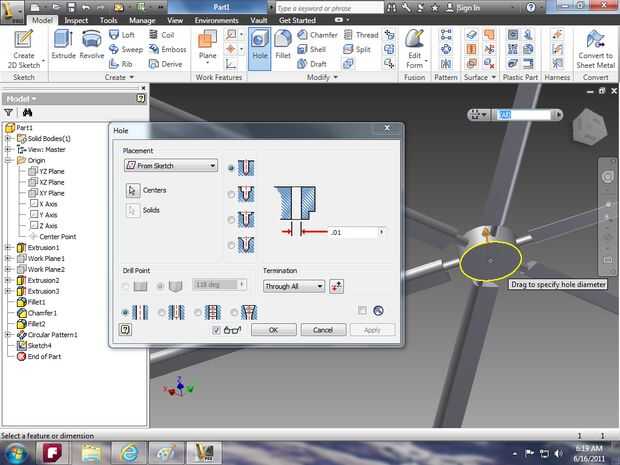This screenshot has height=465, width=620.
Task: Select the Fillet tool
Action: pyautogui.click(x=283, y=45)
